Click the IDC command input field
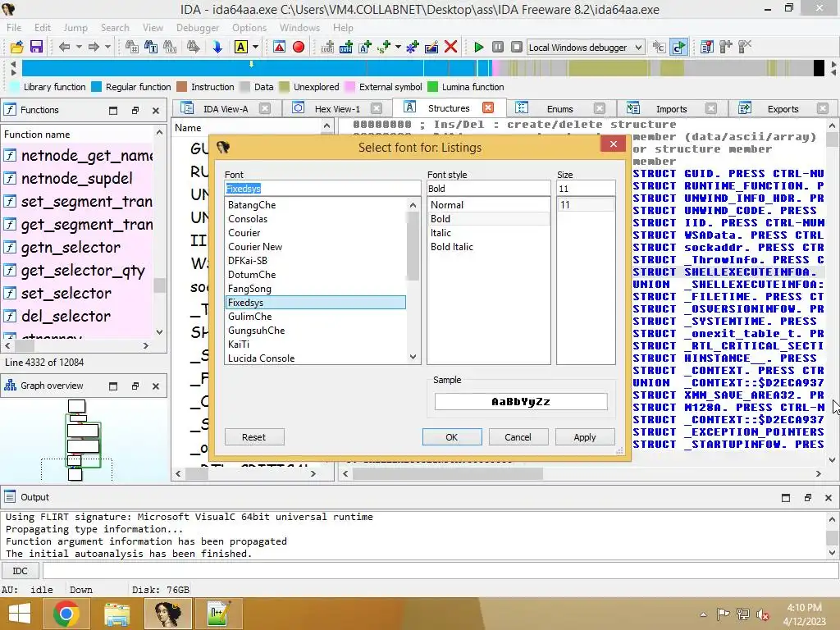840x630 pixels. (440, 571)
